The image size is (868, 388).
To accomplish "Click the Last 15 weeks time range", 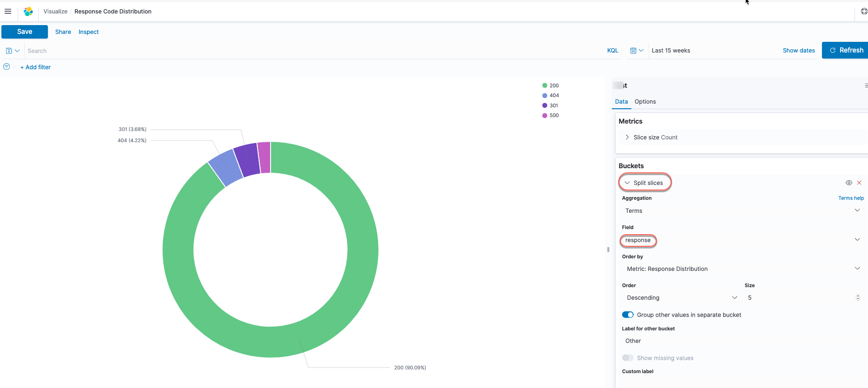I will [x=671, y=51].
